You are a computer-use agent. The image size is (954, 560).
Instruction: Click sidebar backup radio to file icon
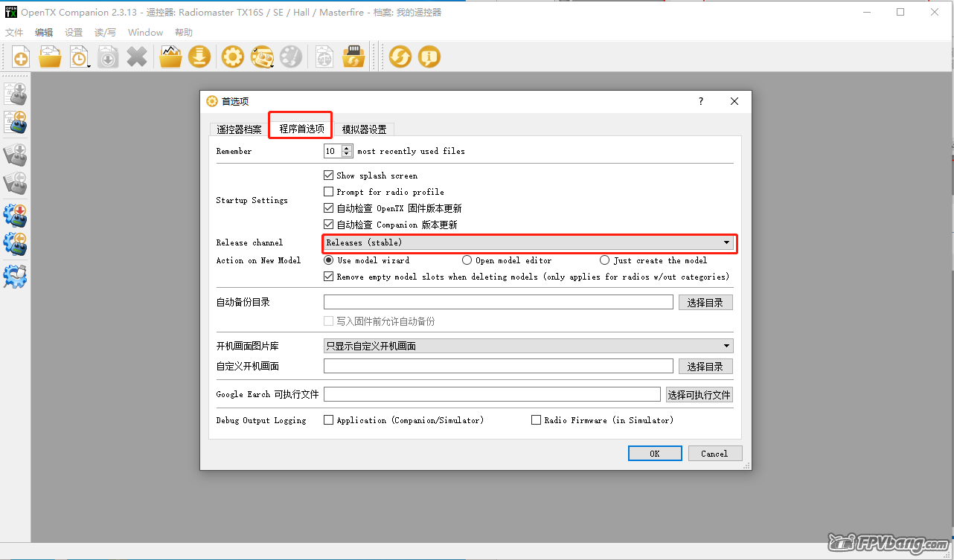(x=16, y=184)
